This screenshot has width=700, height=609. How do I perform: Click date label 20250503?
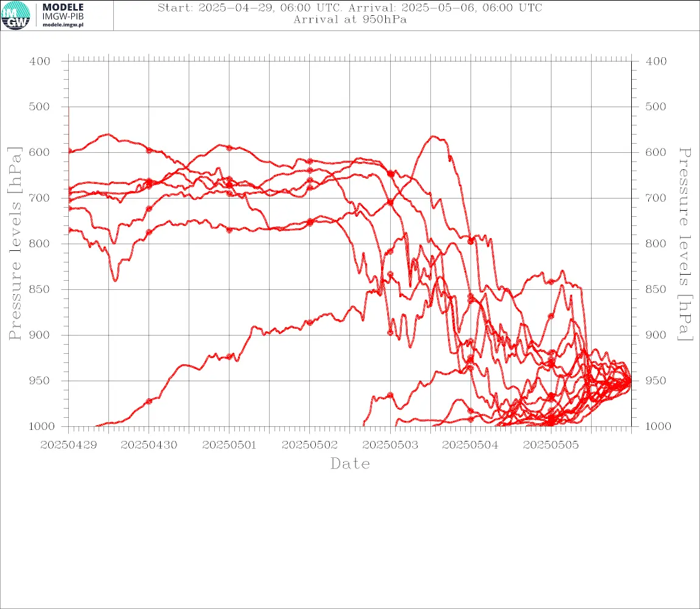click(x=390, y=445)
